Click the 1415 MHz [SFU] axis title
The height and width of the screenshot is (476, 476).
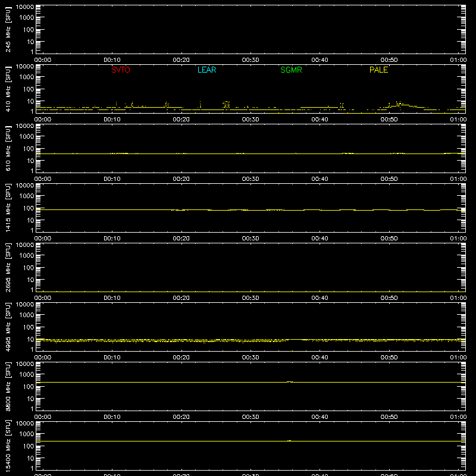click(x=8, y=208)
